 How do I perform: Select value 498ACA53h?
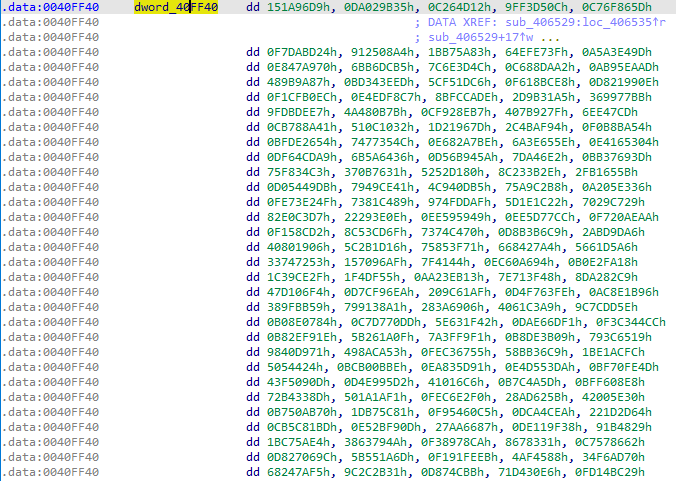tap(376, 352)
